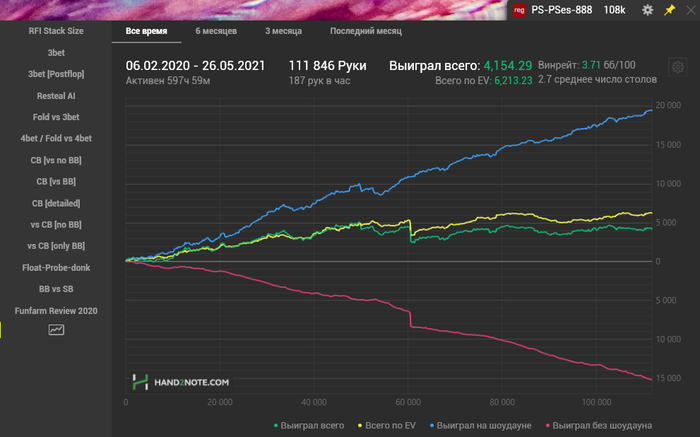Click the 20 000 y-axis label
This screenshot has width=700, height=437.
668,105
